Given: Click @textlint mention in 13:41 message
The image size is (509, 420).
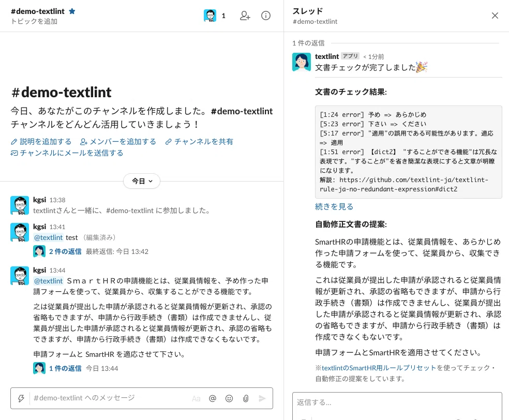Looking at the screenshot, I should (49, 237).
